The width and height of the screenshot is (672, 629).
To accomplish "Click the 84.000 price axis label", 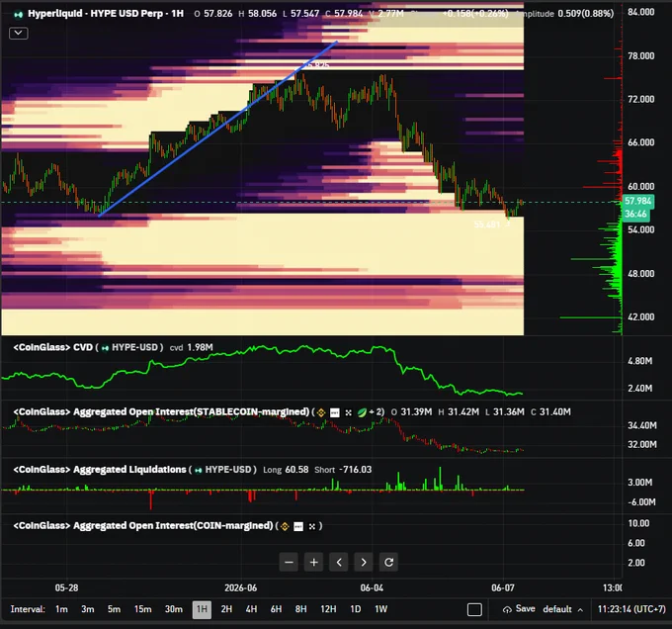I will (x=640, y=12).
